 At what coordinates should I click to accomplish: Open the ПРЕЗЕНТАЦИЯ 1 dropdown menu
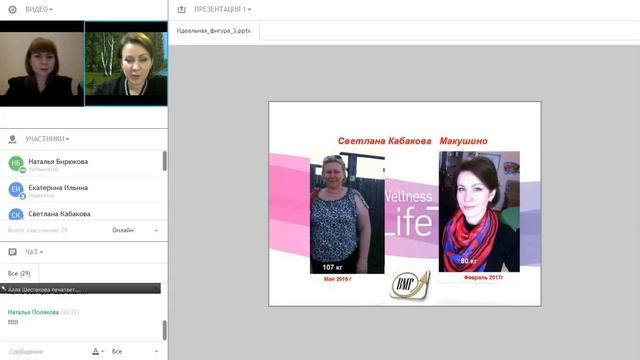tap(222, 9)
